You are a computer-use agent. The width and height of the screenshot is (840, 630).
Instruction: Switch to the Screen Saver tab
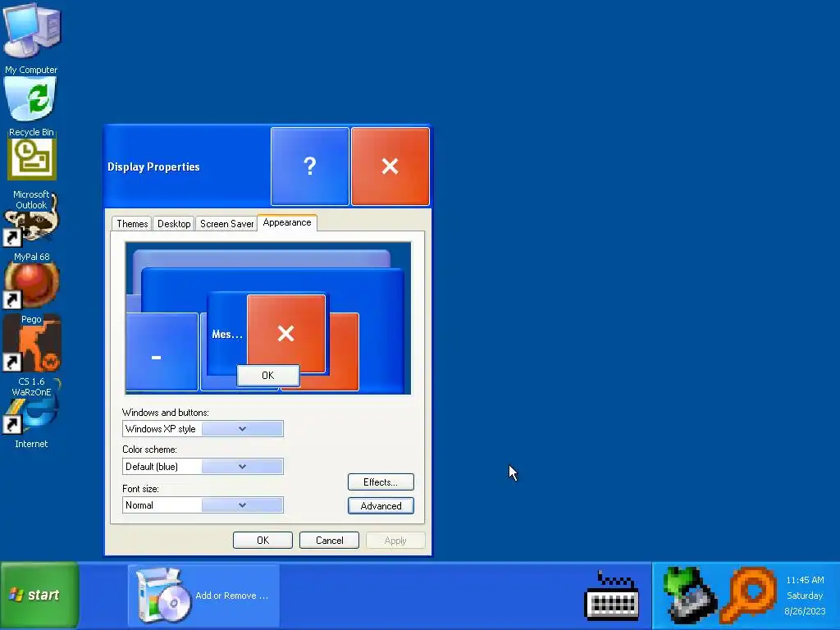226,224
